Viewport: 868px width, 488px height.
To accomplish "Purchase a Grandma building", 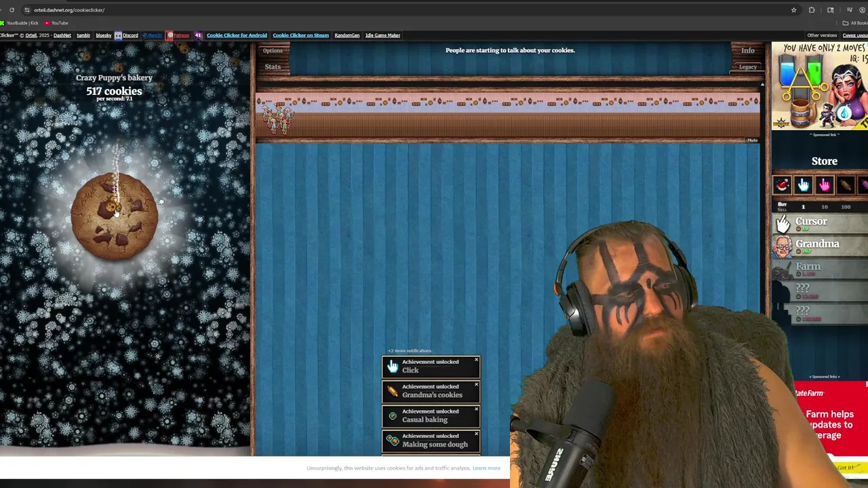I will click(820, 246).
